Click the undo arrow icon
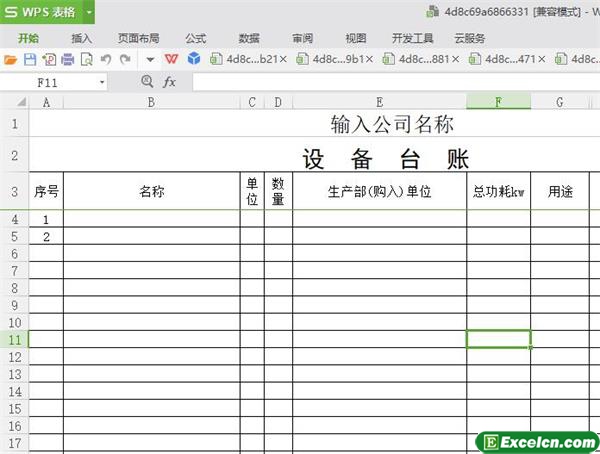 pos(106,59)
